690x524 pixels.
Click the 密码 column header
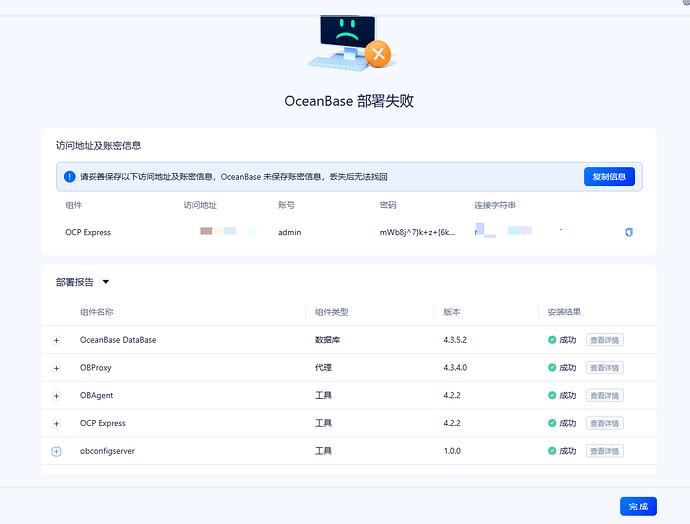388,205
